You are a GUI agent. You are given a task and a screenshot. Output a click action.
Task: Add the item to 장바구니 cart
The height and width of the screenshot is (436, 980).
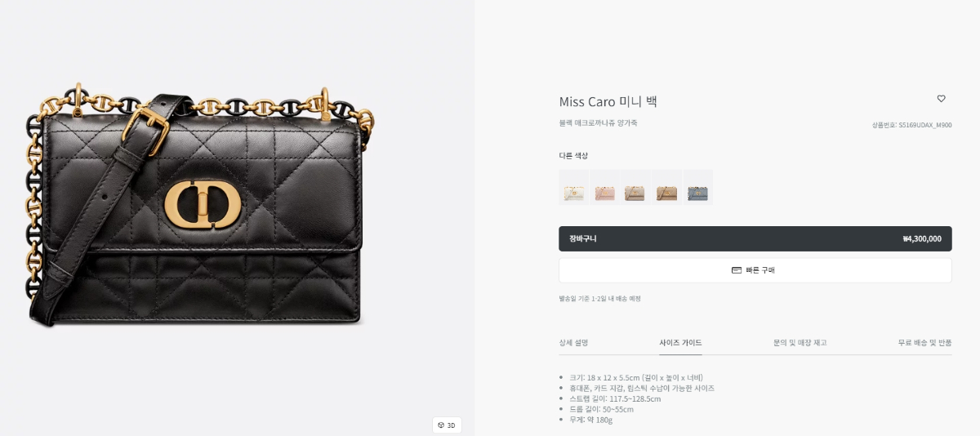pyautogui.click(x=755, y=238)
